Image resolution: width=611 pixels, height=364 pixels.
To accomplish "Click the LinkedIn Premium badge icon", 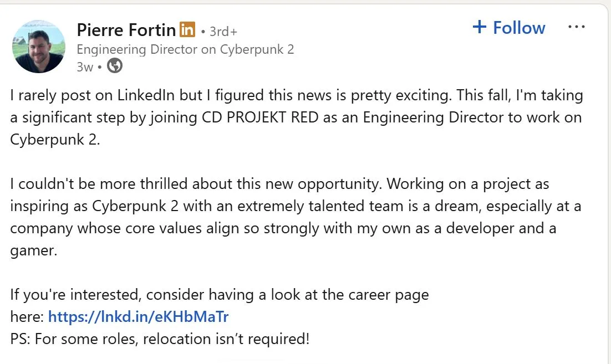I will click(187, 29).
